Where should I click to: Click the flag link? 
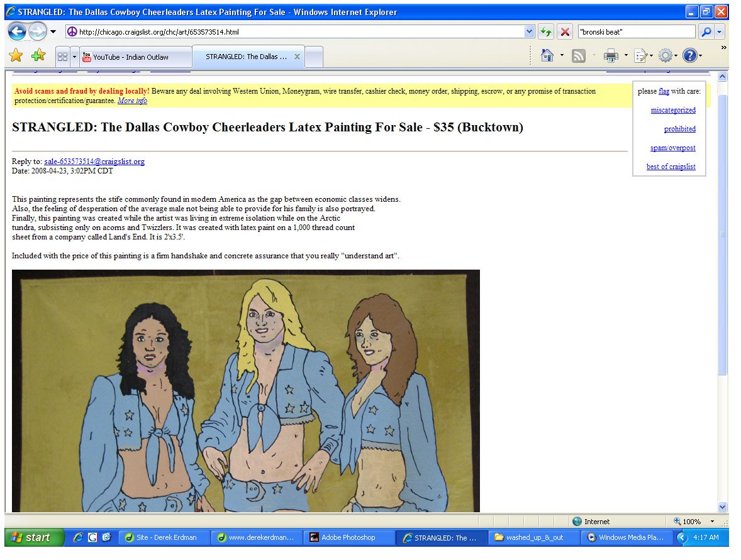tap(664, 91)
